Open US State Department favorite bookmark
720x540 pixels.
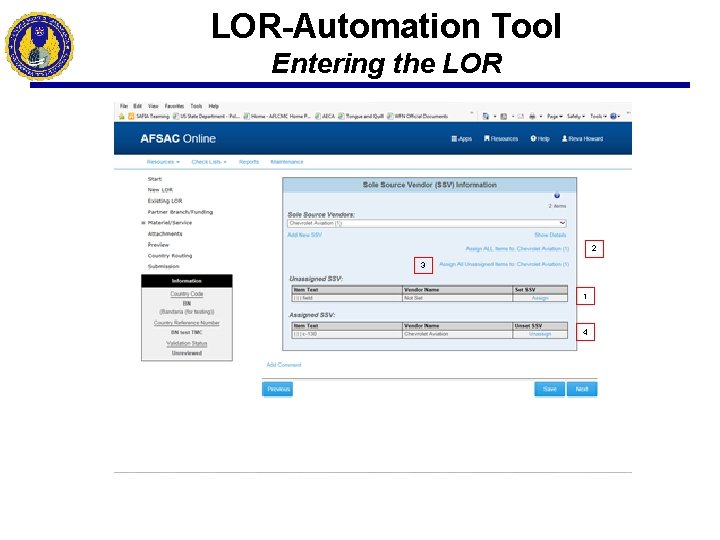click(206, 116)
